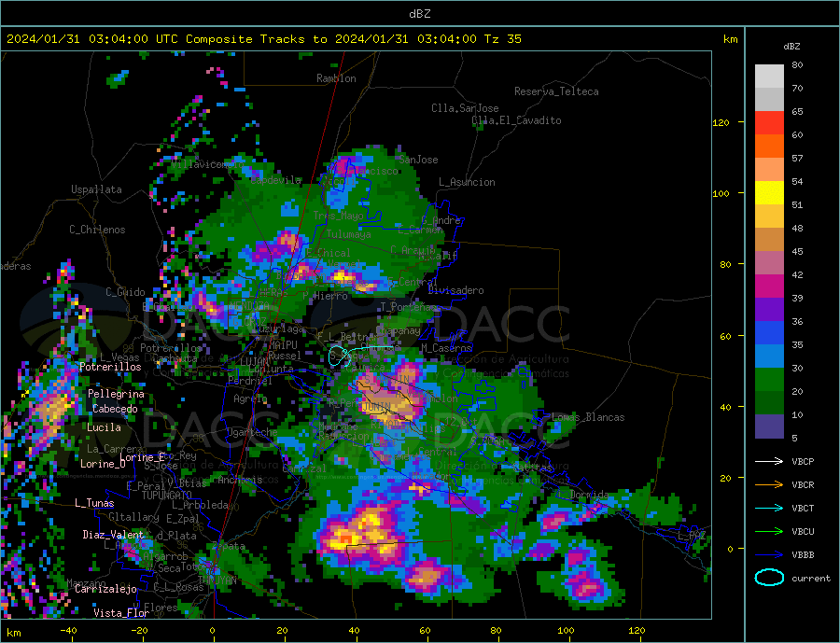The height and width of the screenshot is (643, 840).
Task: Click the '0' tick on bottom horizontal axis
Action: [x=213, y=631]
